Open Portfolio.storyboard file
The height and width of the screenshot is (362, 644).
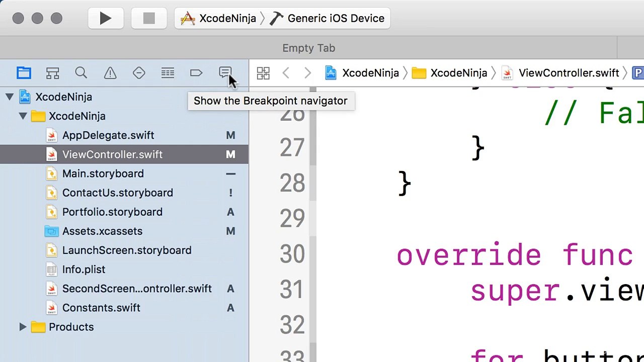(x=112, y=212)
